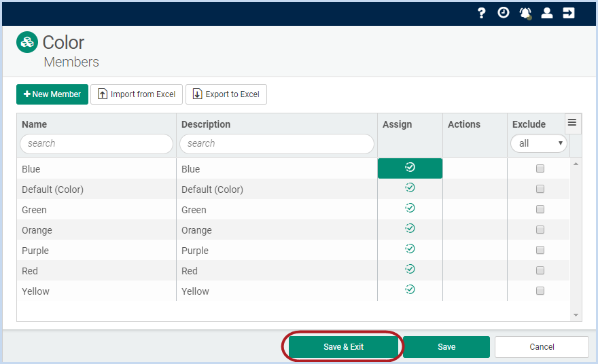Select the Red description cell
This screenshot has width=598, height=364.
point(277,270)
